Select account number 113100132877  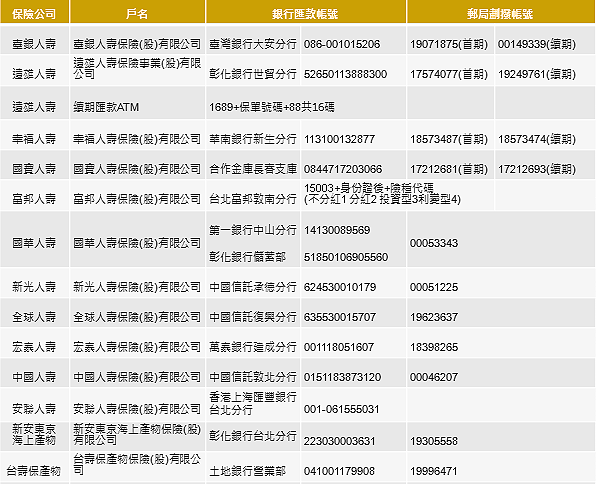(339, 139)
